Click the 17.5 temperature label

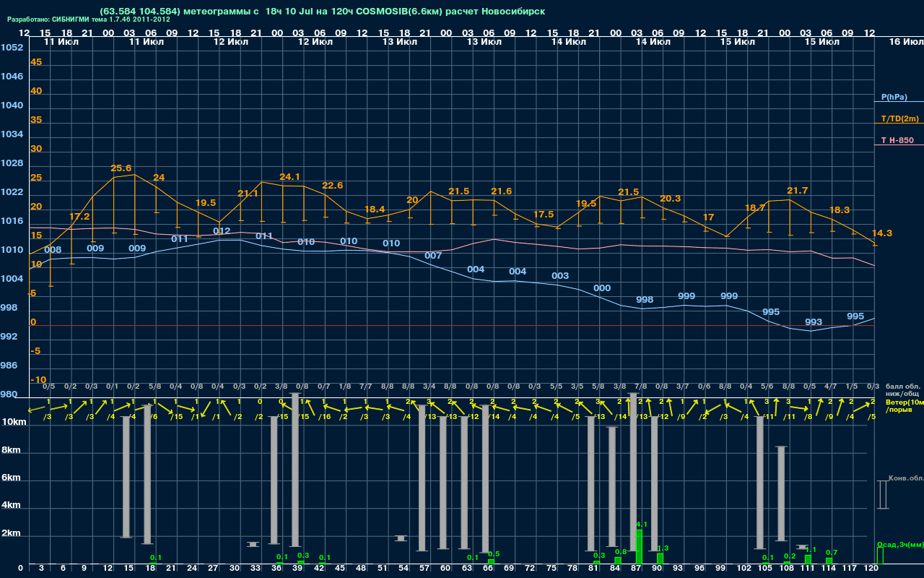543,215
